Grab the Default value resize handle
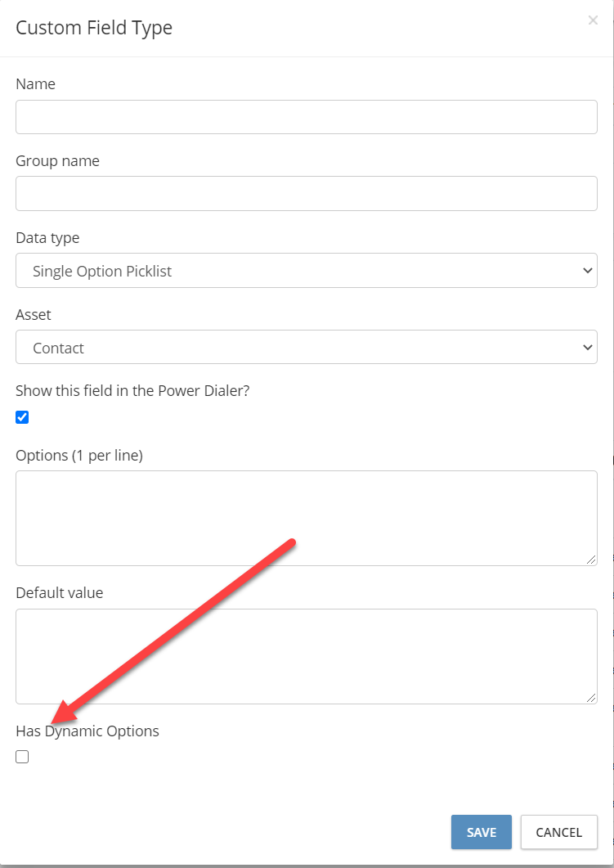The height and width of the screenshot is (868, 614). coord(591,698)
